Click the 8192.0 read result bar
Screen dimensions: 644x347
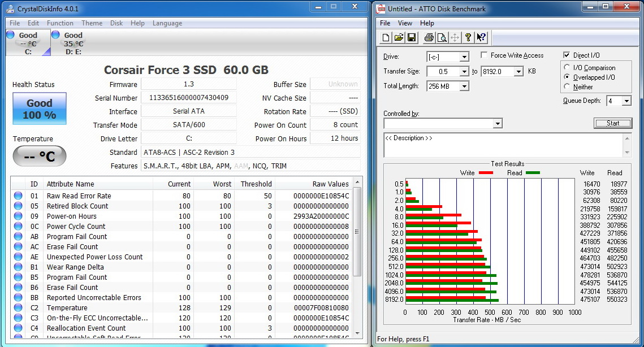[x=452, y=301]
